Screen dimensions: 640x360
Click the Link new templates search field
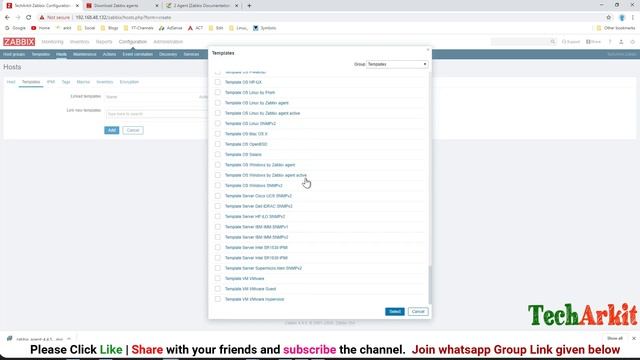[157, 114]
